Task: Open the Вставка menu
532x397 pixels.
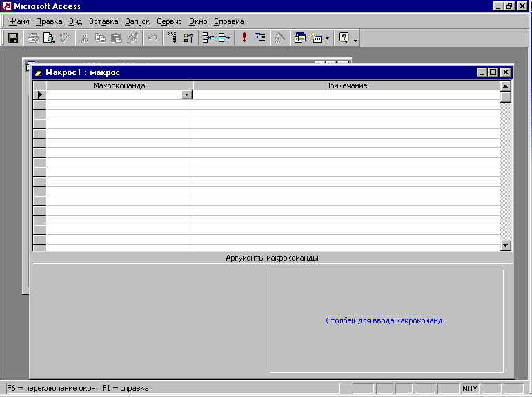Action: pyautogui.click(x=104, y=21)
